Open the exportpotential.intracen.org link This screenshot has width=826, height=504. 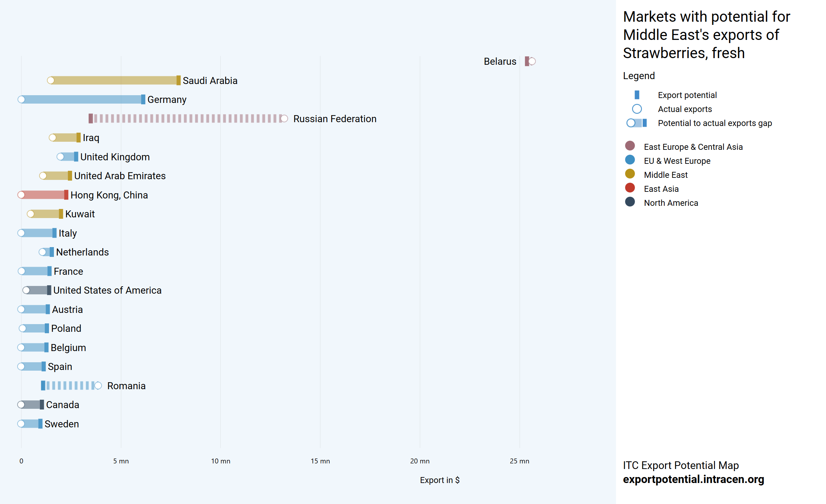[x=693, y=479]
